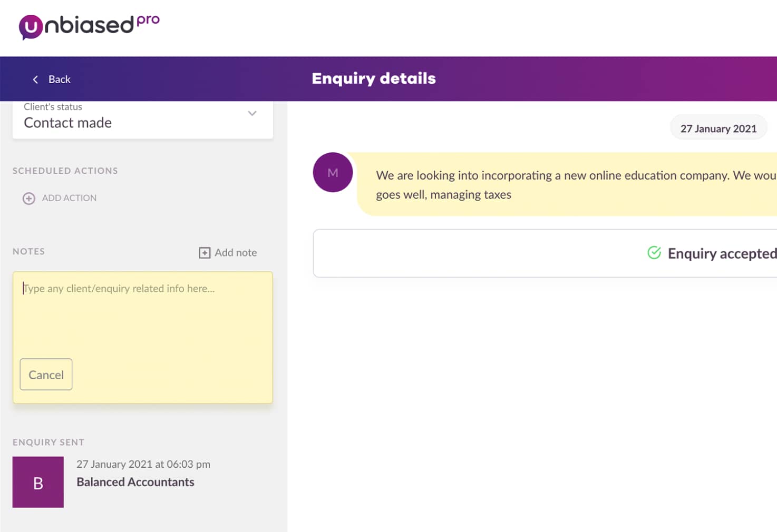
Task: Open Balanced Accountants enquiry entry
Action: tap(135, 482)
